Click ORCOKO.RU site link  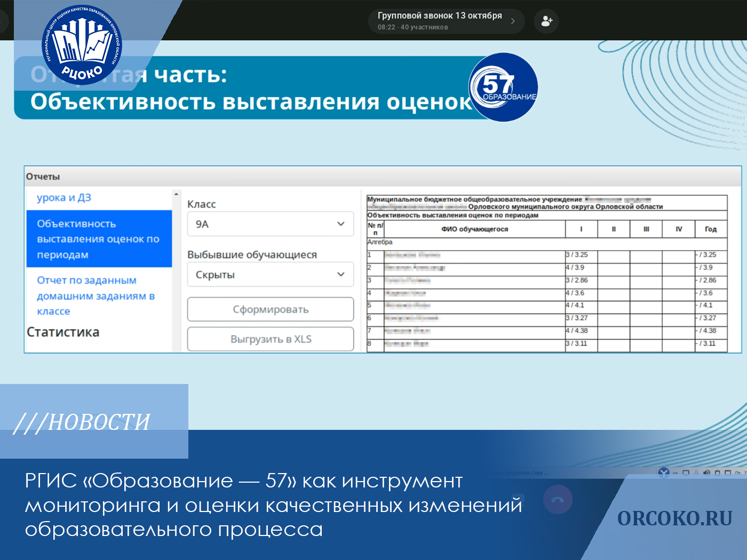(674, 518)
